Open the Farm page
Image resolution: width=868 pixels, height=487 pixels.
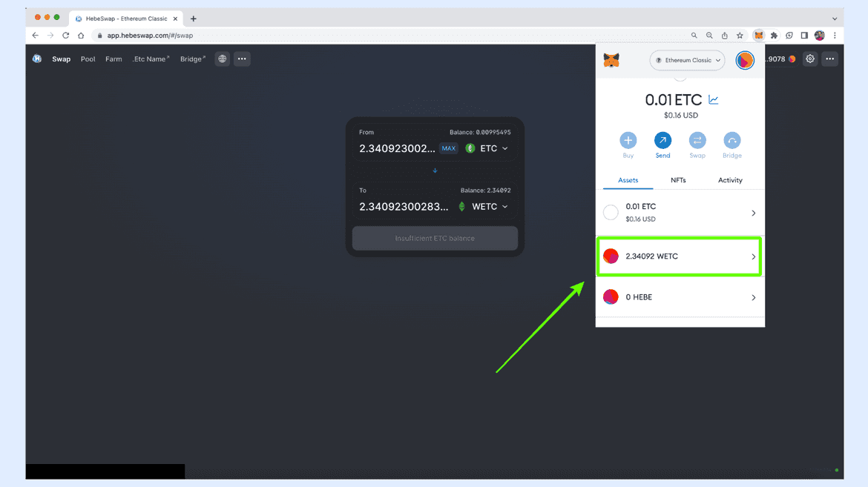click(x=114, y=59)
